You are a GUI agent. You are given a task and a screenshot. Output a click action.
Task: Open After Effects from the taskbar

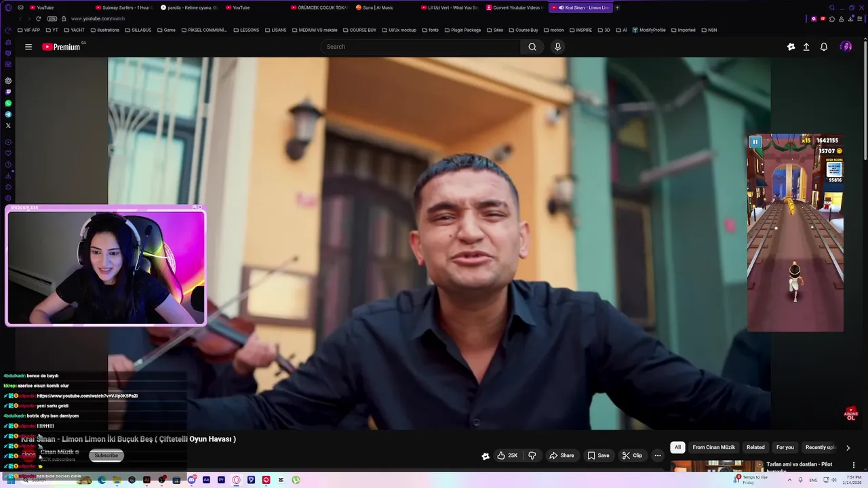click(x=206, y=480)
